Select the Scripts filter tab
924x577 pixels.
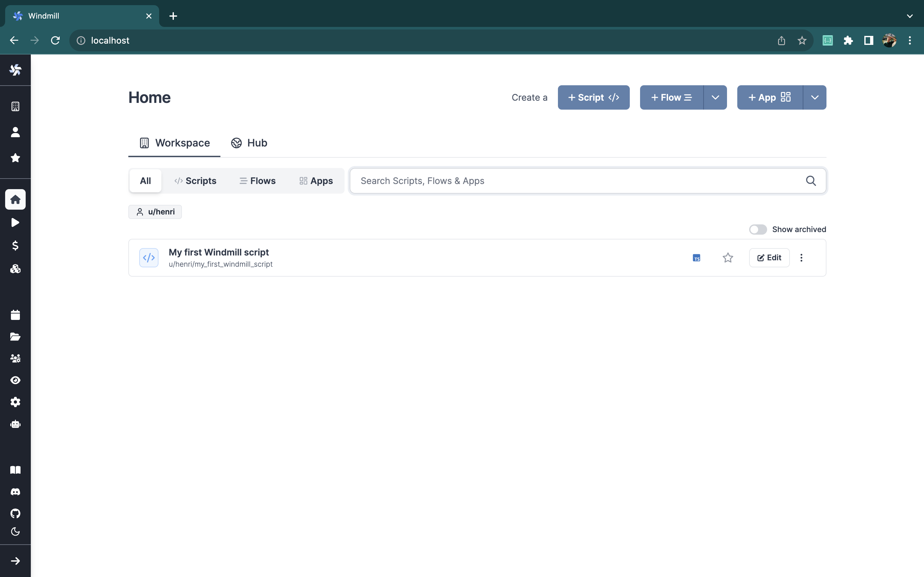195,180
